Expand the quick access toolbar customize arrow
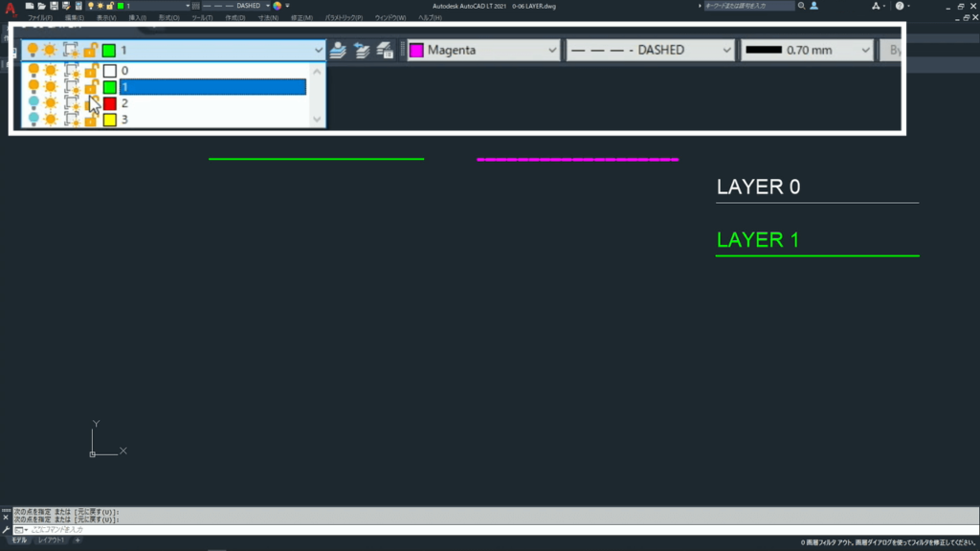This screenshot has height=551, width=980. pyautogui.click(x=287, y=6)
